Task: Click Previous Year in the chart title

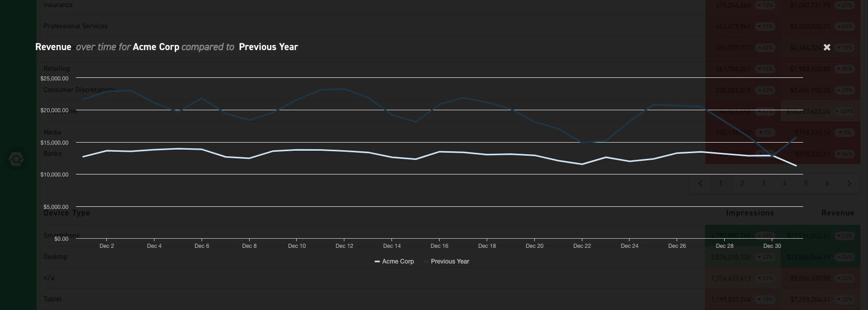Action: 268,47
